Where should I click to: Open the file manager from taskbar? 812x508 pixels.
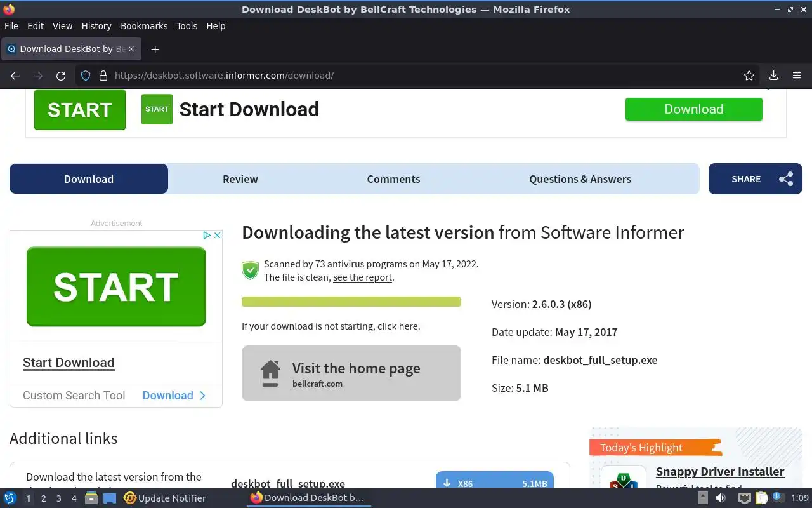(x=91, y=498)
